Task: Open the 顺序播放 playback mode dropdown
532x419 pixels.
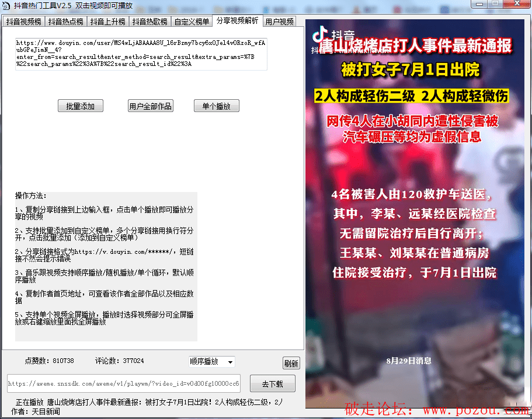Action: point(212,362)
